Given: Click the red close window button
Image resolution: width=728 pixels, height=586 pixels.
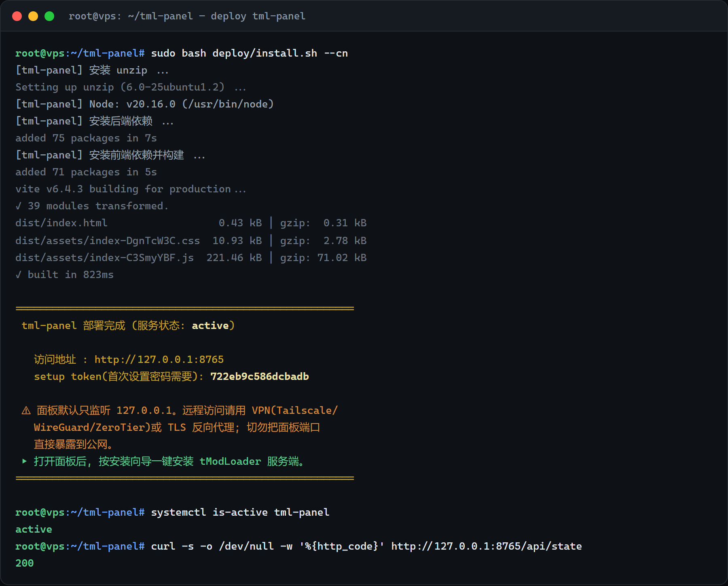Looking at the screenshot, I should 17,16.
